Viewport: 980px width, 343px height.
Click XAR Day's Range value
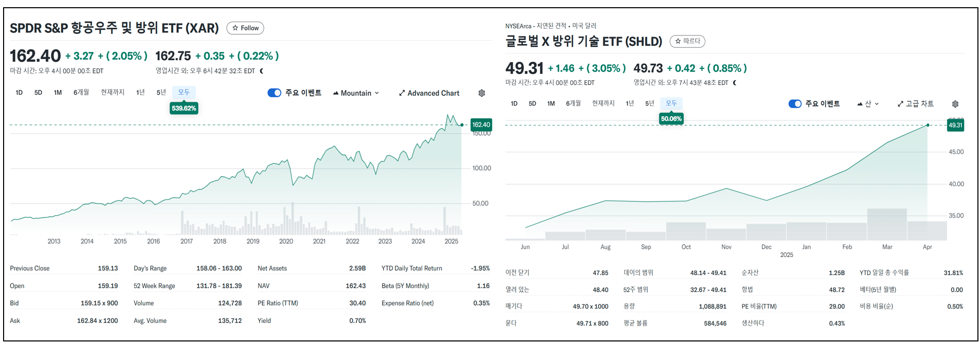(x=219, y=268)
